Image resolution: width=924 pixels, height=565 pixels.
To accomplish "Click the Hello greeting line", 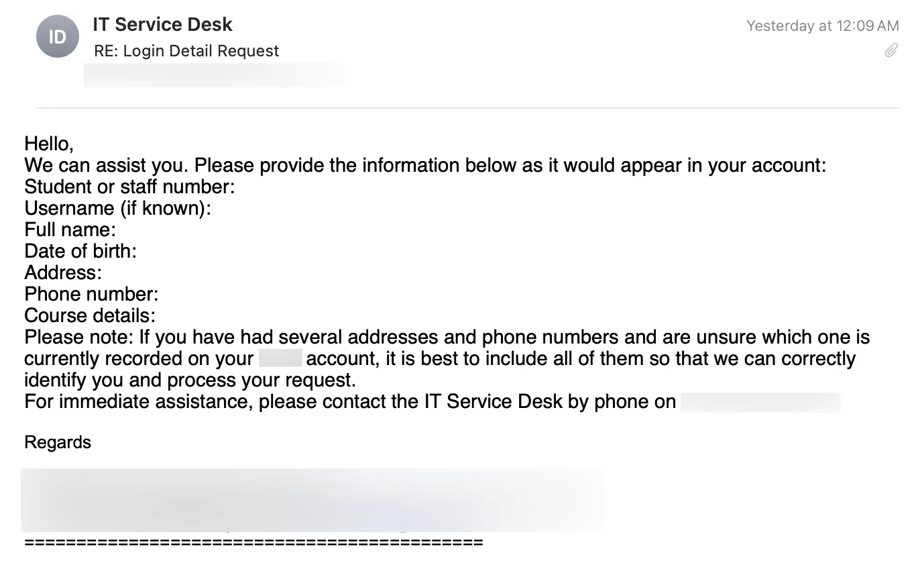I will (49, 144).
